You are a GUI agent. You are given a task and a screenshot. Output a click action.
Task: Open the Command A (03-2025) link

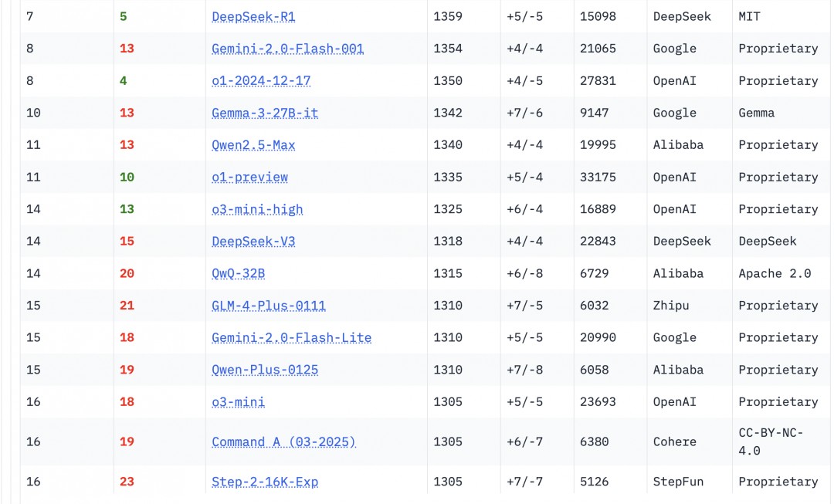click(x=283, y=442)
